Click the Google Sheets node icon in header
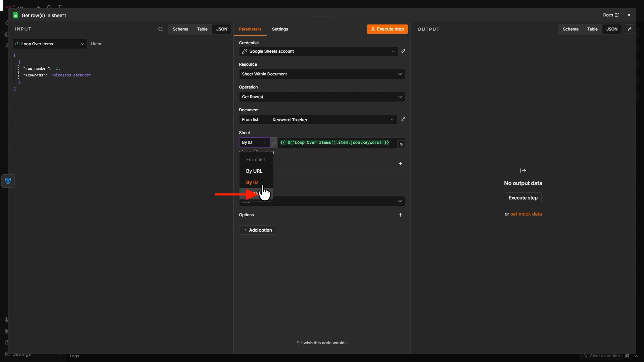The height and width of the screenshot is (362, 644). pyautogui.click(x=15, y=15)
